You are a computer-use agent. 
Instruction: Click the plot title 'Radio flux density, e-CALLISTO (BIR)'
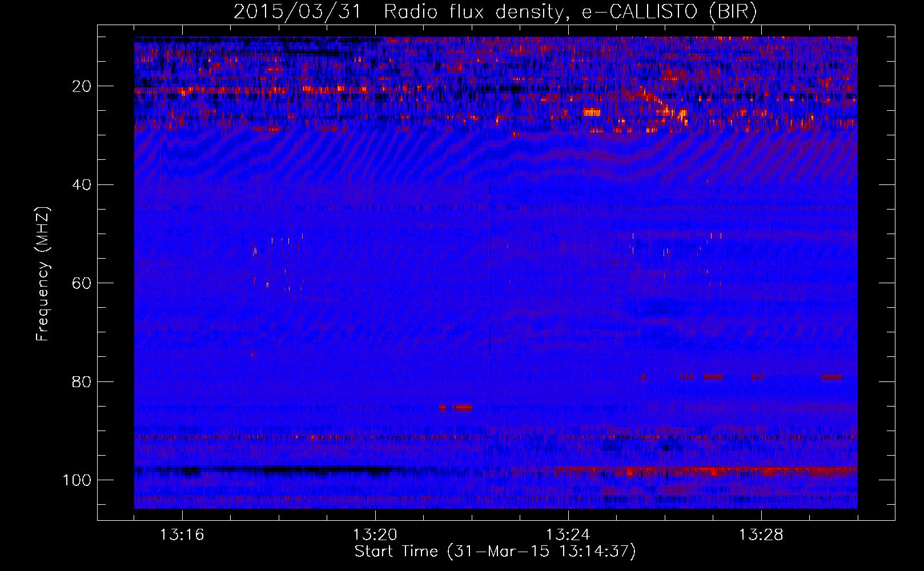[570, 12]
